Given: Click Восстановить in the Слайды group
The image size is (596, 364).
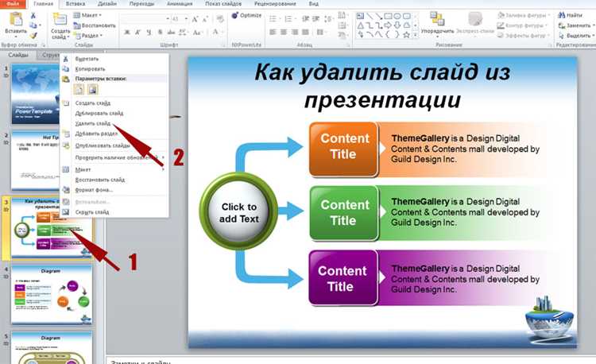Looking at the screenshot, I should (95, 25).
